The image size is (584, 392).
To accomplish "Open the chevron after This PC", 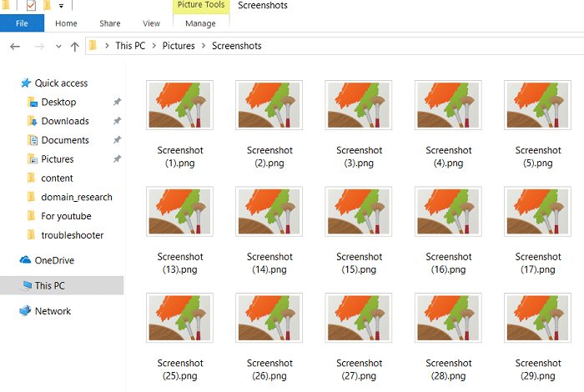I will point(154,45).
